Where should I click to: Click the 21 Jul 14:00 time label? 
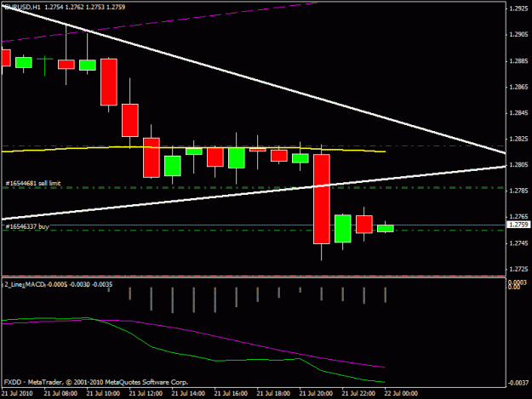188,393
